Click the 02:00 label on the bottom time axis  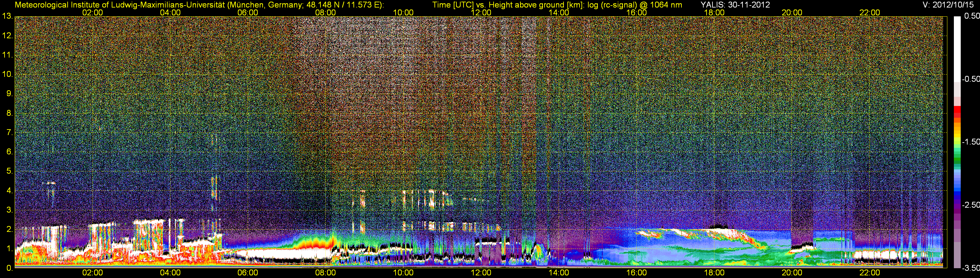pyautogui.click(x=92, y=273)
